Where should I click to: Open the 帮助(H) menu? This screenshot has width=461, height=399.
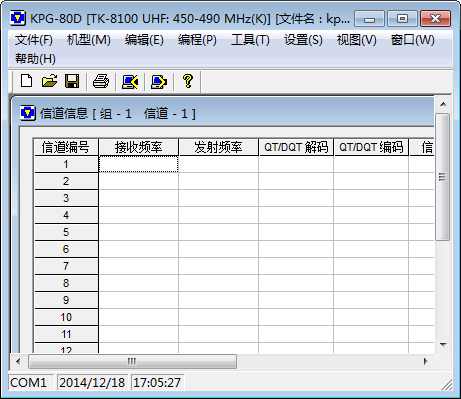35,59
